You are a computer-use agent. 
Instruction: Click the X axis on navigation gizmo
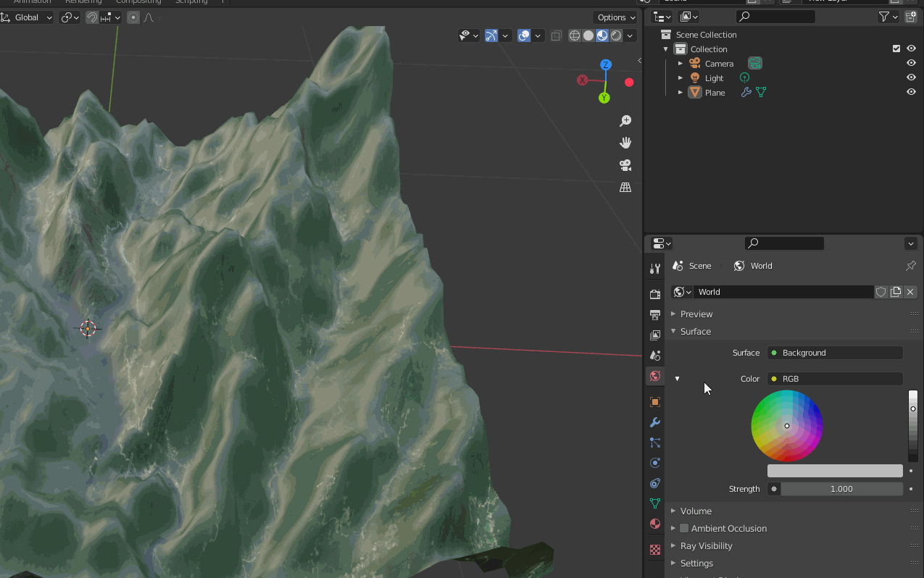[582, 80]
